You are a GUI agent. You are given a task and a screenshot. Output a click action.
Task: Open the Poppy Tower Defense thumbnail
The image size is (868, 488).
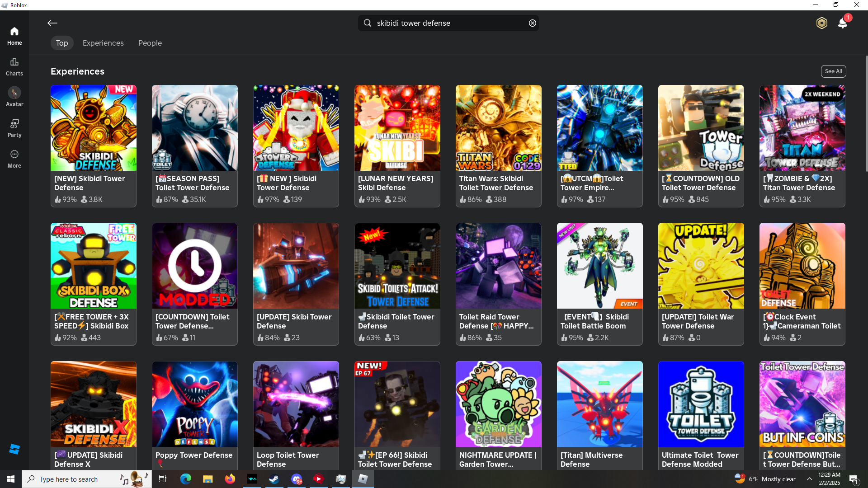pyautogui.click(x=195, y=404)
